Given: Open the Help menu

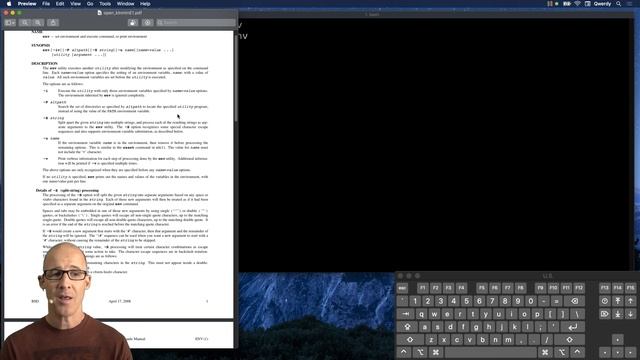Looking at the screenshot, I should click(145, 4).
